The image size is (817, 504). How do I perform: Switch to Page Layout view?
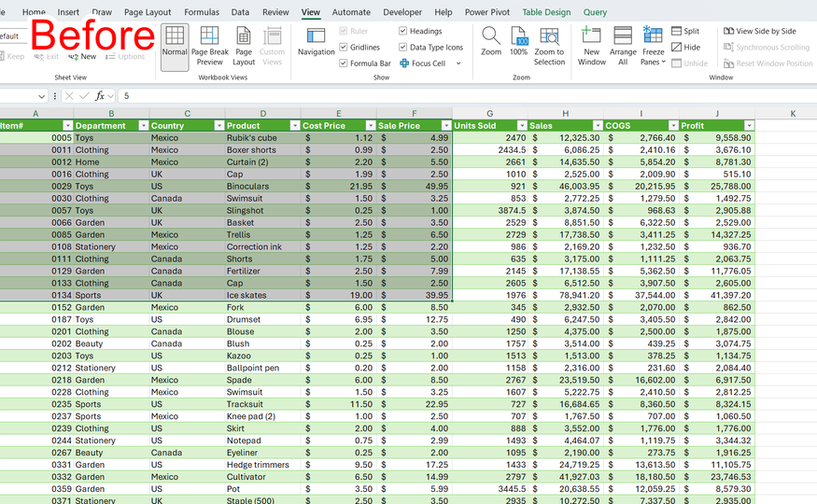(244, 47)
